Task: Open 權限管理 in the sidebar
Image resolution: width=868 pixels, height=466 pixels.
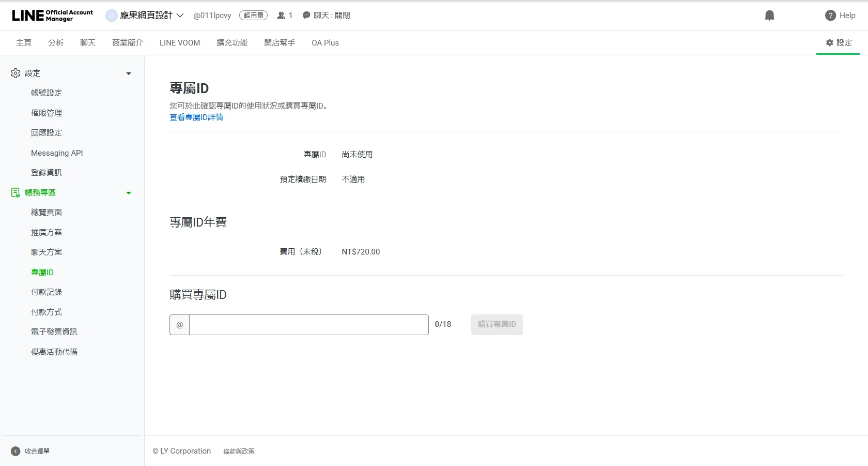Action: 47,113
